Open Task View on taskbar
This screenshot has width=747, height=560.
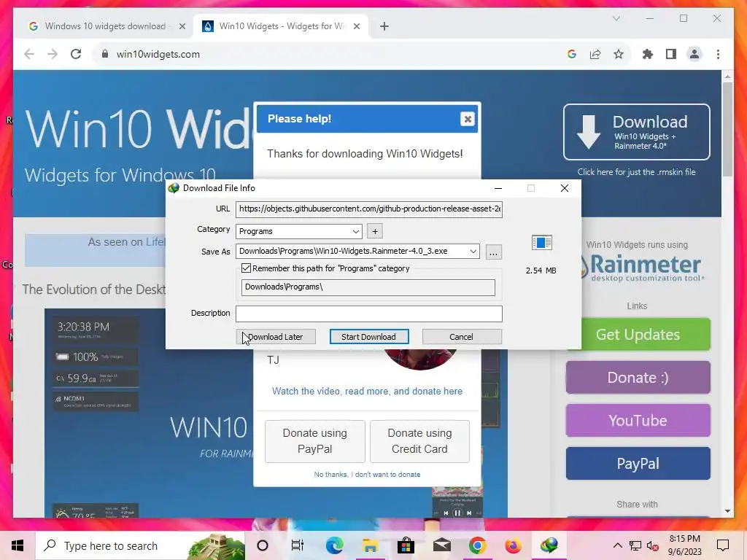pyautogui.click(x=298, y=545)
